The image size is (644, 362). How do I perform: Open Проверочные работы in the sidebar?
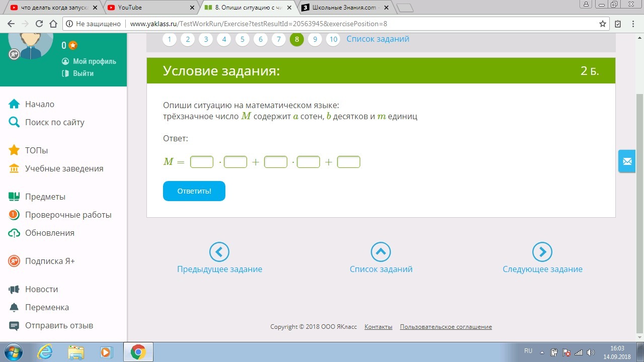(68, 215)
